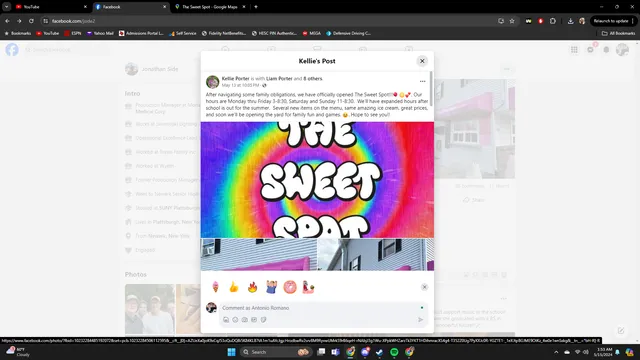
Task: Close Kellie's Post dialog
Action: pyautogui.click(x=422, y=61)
